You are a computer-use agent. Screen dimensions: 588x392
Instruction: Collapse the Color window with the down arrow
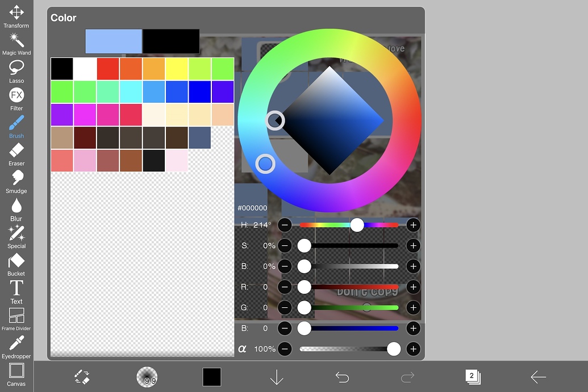click(x=277, y=377)
